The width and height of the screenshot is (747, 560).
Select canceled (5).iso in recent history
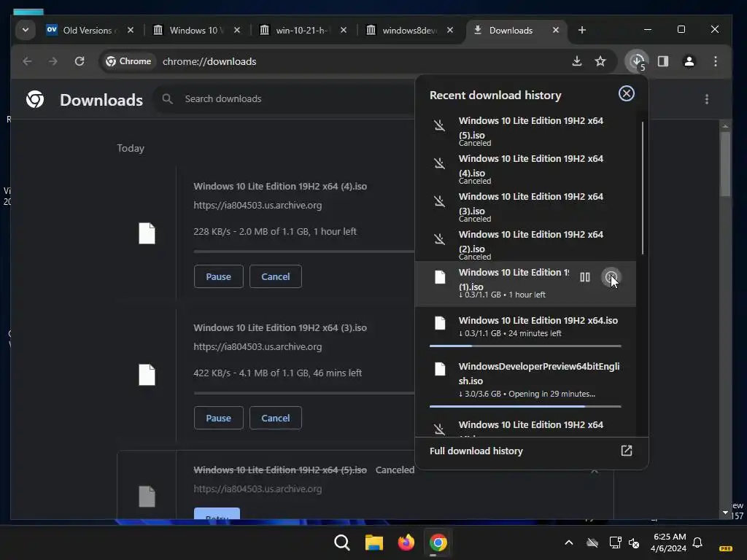pyautogui.click(x=525, y=131)
